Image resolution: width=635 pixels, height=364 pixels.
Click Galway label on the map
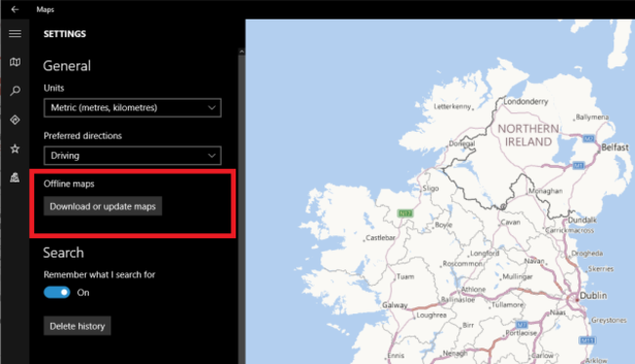pyautogui.click(x=395, y=304)
